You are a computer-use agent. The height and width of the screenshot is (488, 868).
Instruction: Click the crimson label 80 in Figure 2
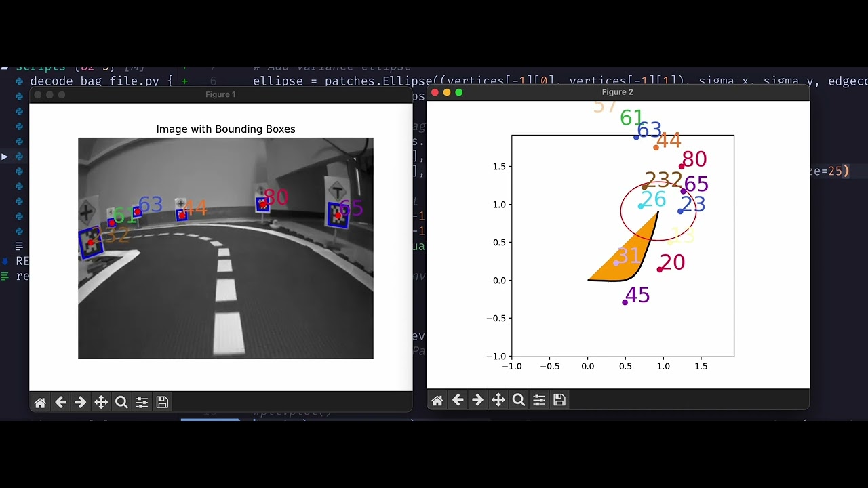(x=694, y=159)
